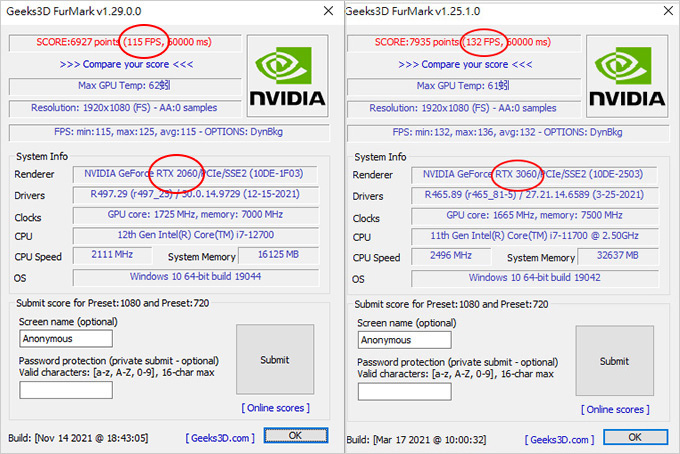This screenshot has height=454, width=680.
Task: Click 'Windows 10 64-bit build 19042' field
Action: 534,278
